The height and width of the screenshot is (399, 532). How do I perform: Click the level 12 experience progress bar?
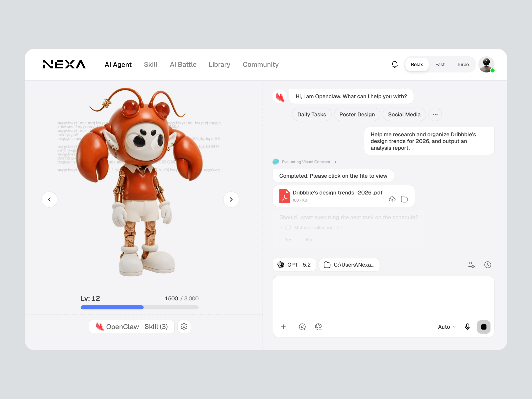pos(139,307)
